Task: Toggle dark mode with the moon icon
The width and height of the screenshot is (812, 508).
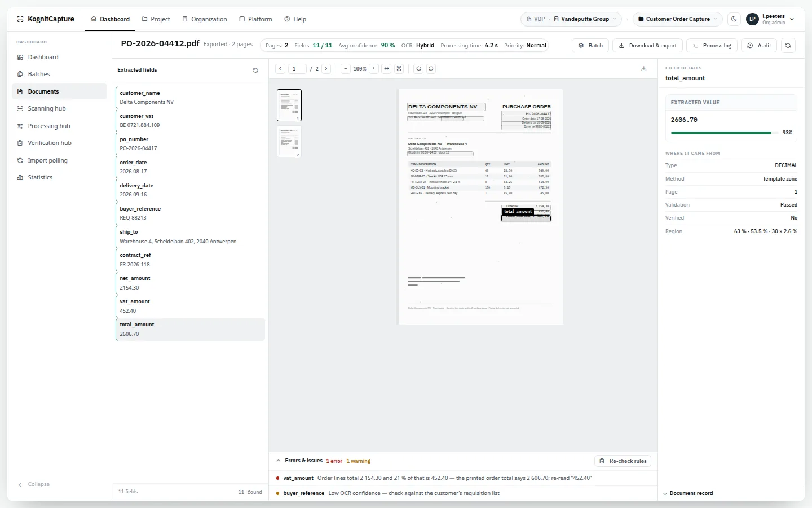Action: coord(734,19)
